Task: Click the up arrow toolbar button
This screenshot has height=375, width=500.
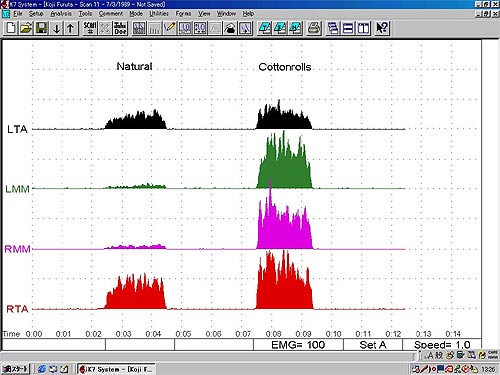Action: point(70,28)
